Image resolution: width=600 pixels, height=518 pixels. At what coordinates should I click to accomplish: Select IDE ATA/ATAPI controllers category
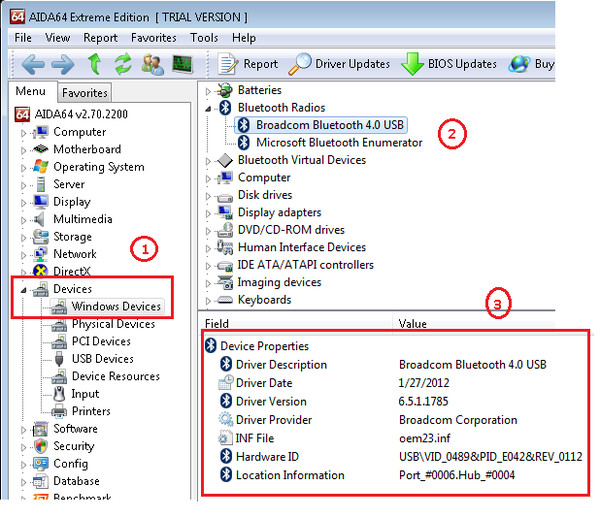click(305, 265)
